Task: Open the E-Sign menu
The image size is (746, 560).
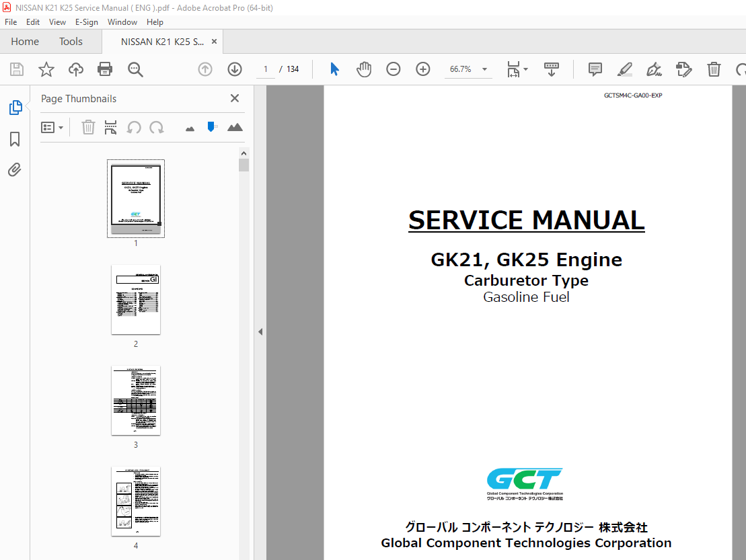Action: pyautogui.click(x=87, y=22)
